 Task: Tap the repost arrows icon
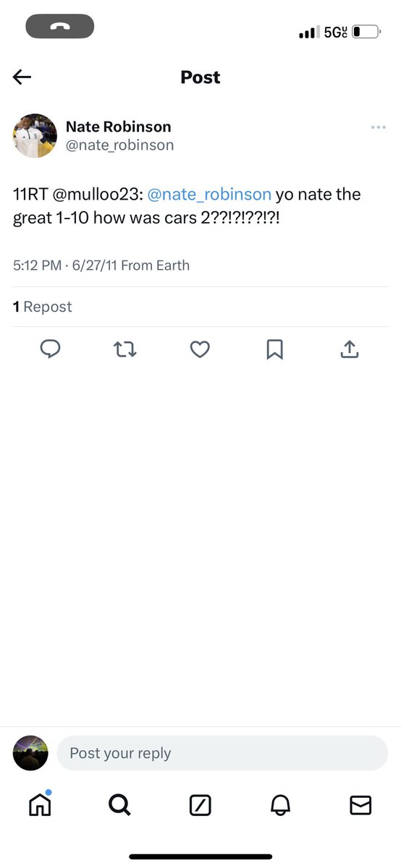(x=125, y=350)
